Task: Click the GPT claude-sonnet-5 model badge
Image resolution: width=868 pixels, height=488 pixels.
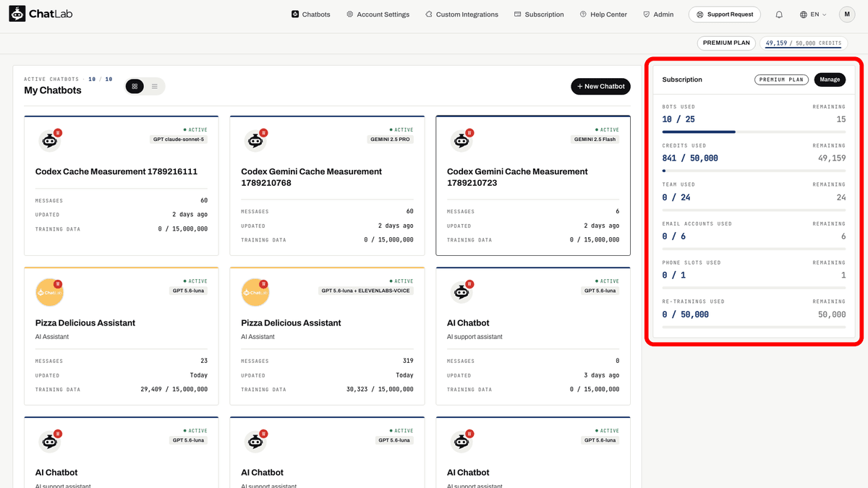Action: point(179,140)
